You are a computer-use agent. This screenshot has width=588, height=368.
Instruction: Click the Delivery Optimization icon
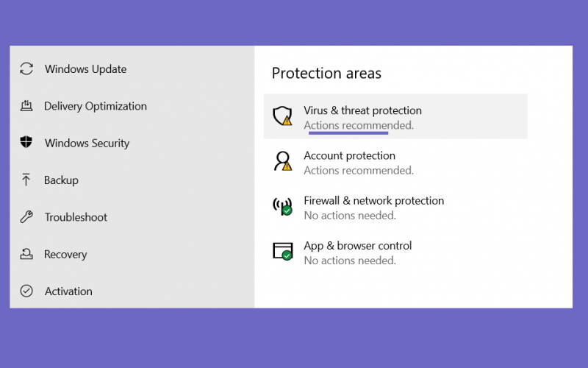26,106
